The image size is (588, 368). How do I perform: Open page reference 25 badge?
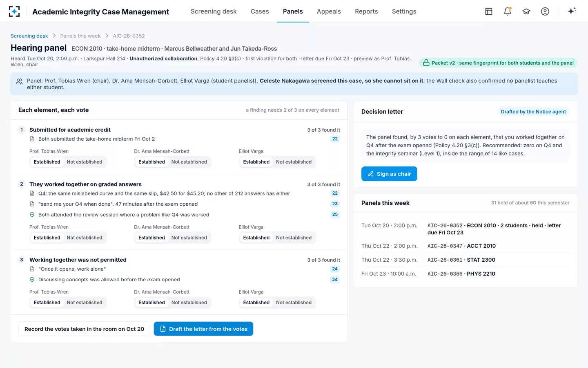(x=335, y=215)
